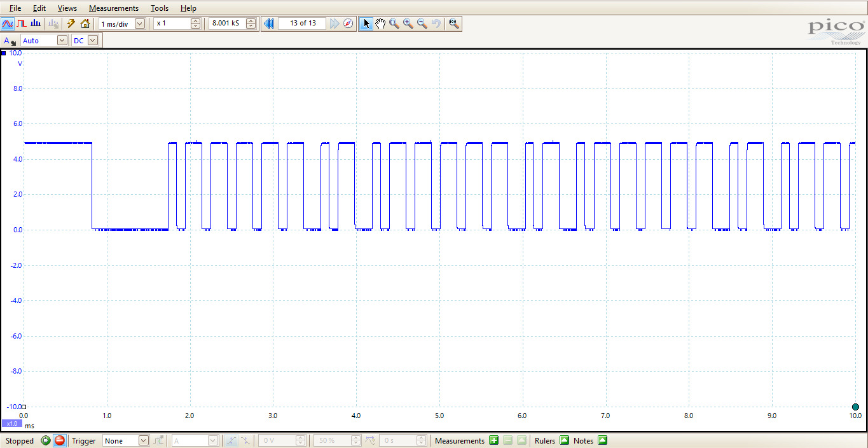Adjust the x 1 horizontal zoom stepper
The width and height of the screenshot is (868, 448).
coord(195,24)
